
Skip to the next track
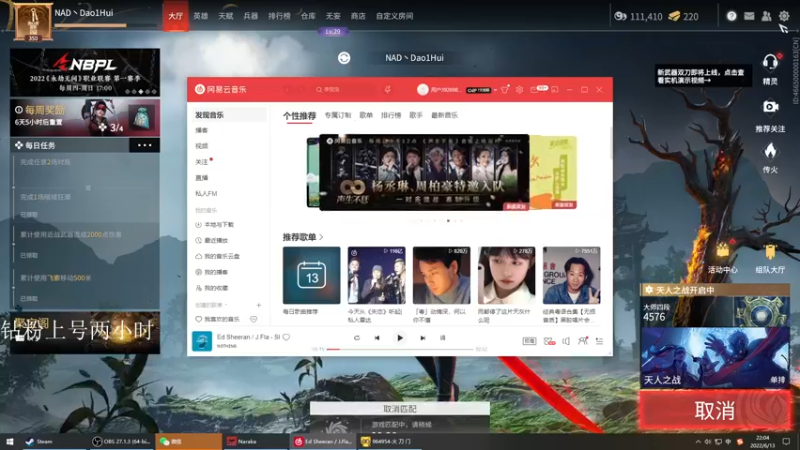pyautogui.click(x=422, y=338)
